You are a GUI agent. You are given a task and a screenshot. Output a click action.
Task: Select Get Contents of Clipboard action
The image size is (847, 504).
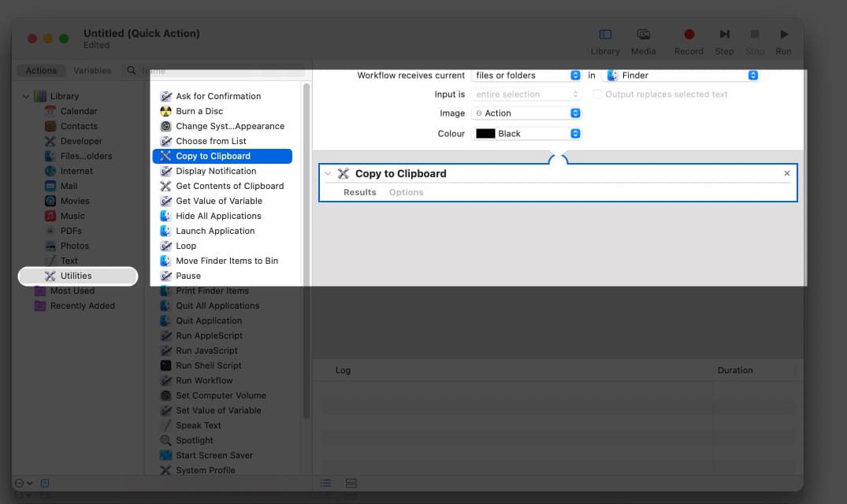tap(229, 186)
